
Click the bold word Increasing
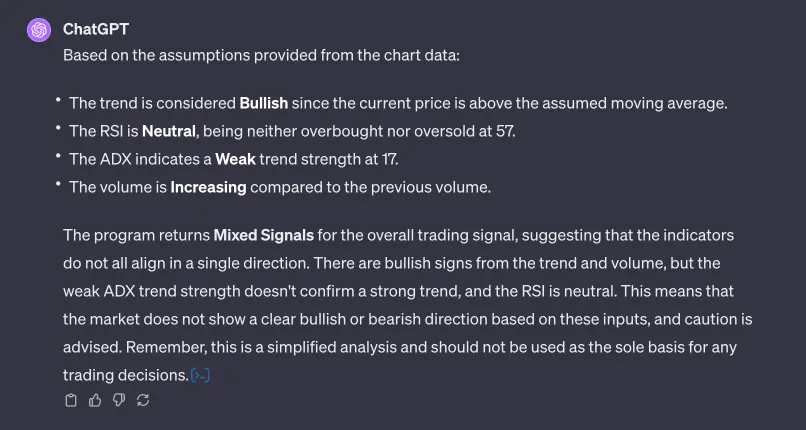tap(208, 187)
